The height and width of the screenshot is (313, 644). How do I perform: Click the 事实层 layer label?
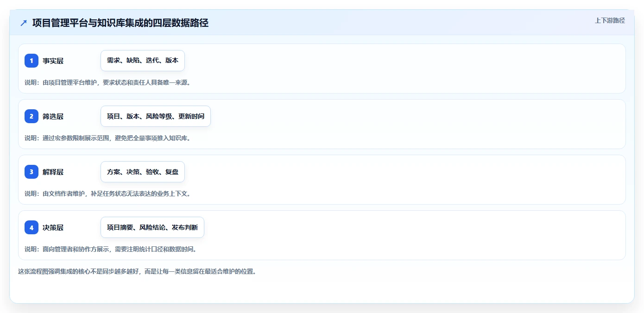coord(53,61)
